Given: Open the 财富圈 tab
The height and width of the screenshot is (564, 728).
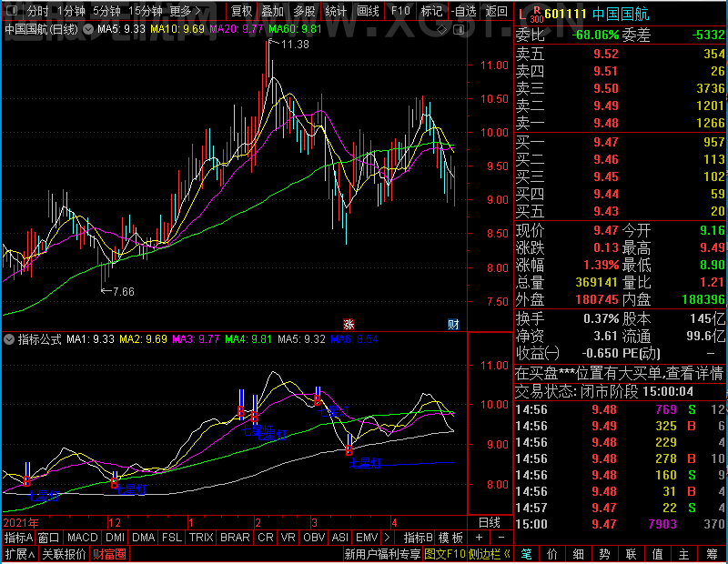Looking at the screenshot, I should pyautogui.click(x=109, y=554).
